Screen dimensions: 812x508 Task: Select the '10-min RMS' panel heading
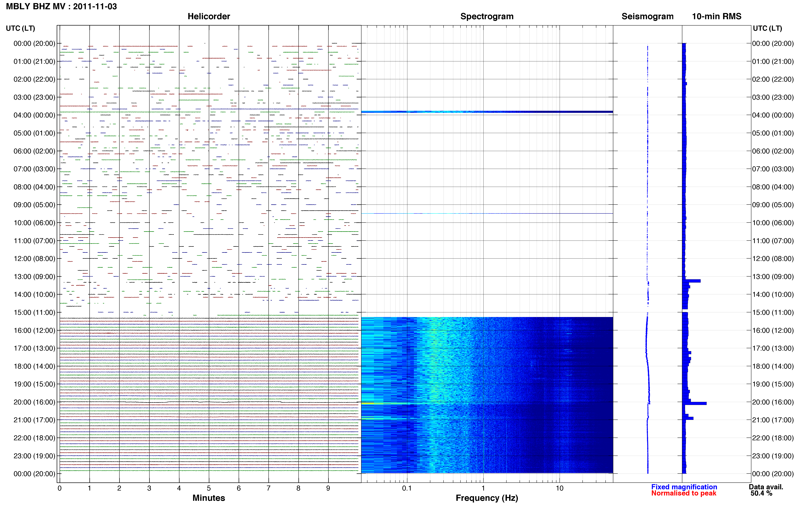coord(716,16)
